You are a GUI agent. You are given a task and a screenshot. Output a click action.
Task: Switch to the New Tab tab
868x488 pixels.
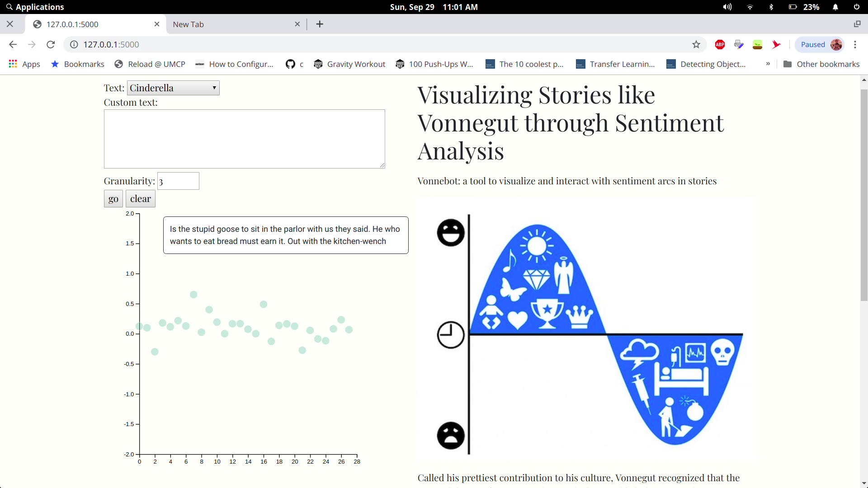click(231, 24)
